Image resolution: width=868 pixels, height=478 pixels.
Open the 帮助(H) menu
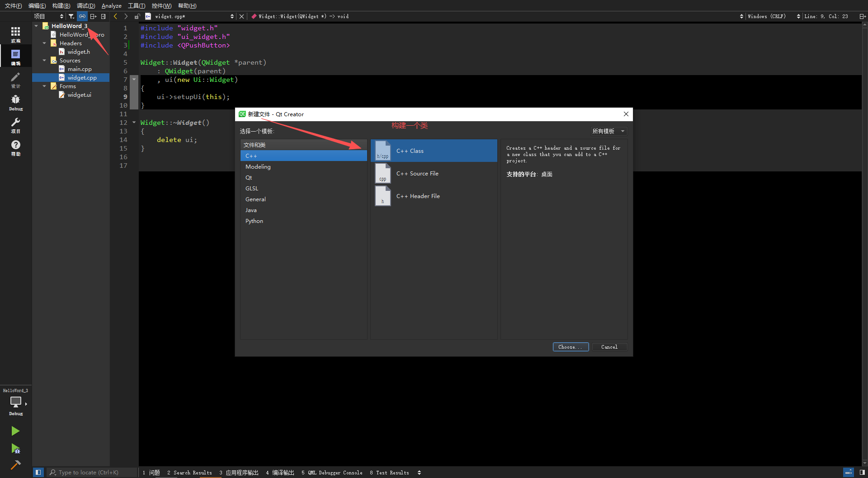[x=187, y=5]
